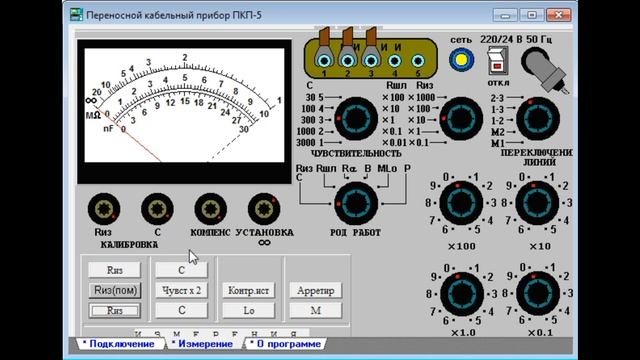Turn the C sensitivity rotary knob
640x360 pixels.
click(x=356, y=118)
